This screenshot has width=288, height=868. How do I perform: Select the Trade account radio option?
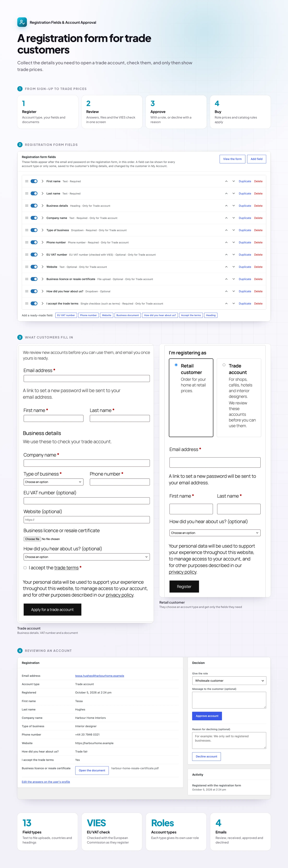pyautogui.click(x=224, y=365)
